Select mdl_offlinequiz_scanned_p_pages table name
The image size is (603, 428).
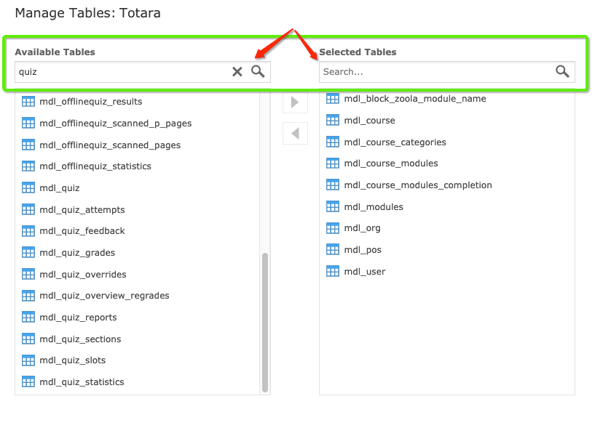115,123
